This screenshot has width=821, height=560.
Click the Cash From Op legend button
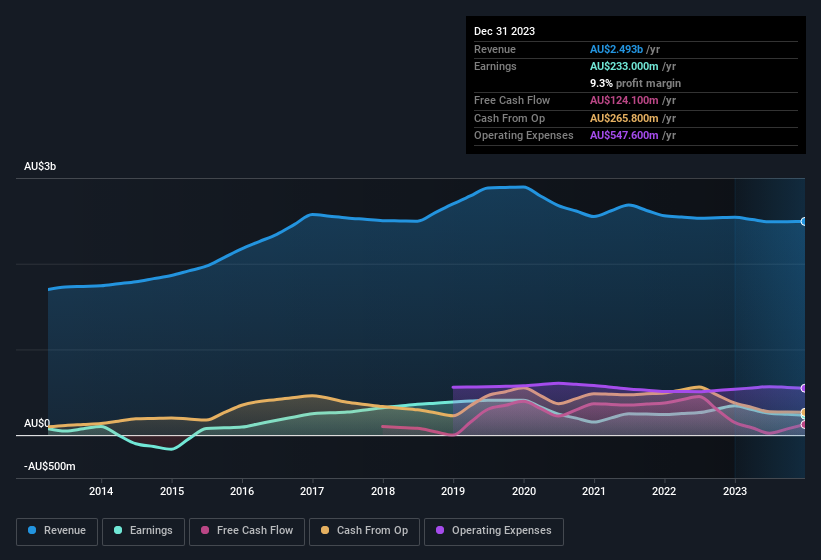click(x=363, y=531)
